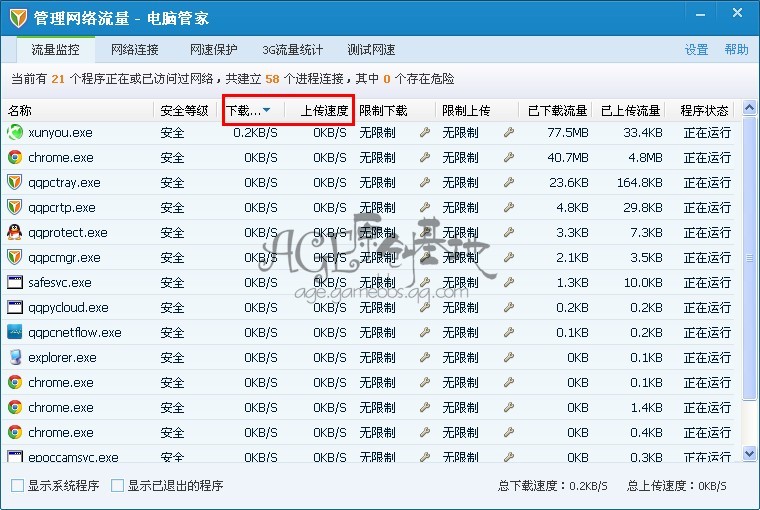Select the explorer.exe row name
The width and height of the screenshot is (760, 510).
[62, 357]
